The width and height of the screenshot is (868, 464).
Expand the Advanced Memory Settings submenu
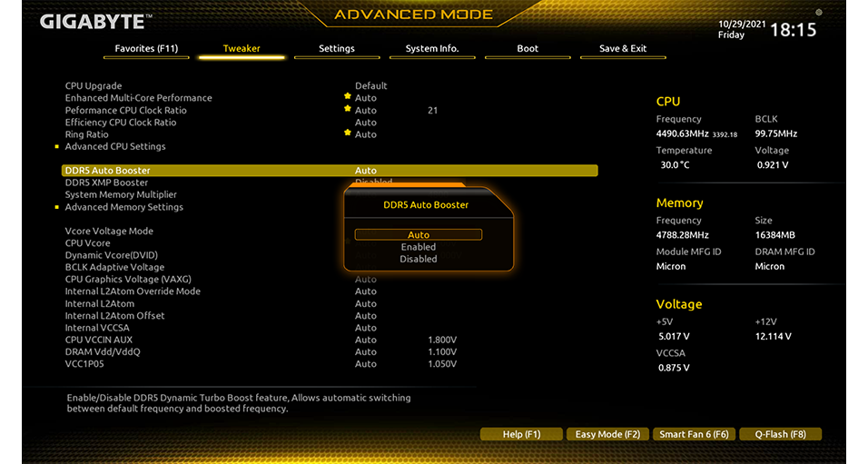click(x=123, y=207)
